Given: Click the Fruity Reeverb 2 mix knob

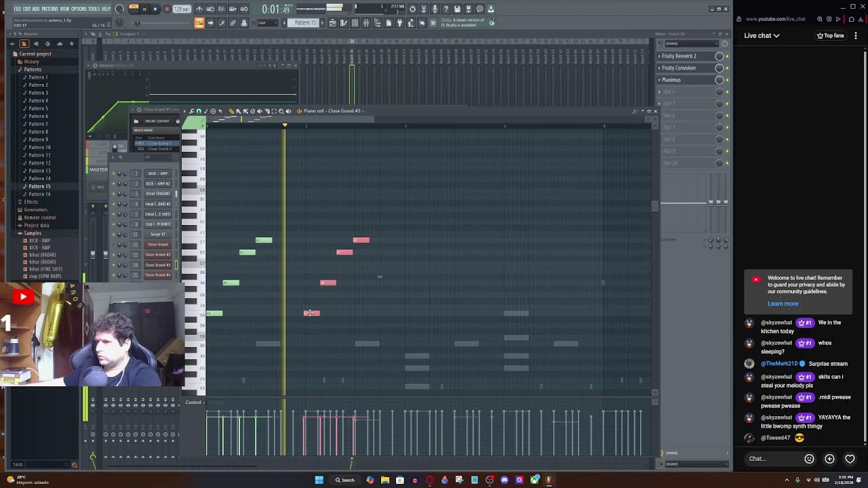Looking at the screenshot, I should 719,56.
